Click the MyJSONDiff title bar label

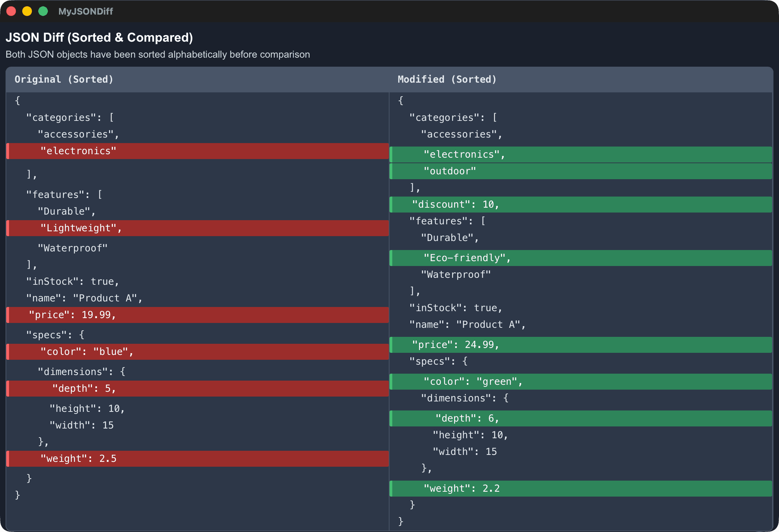tap(85, 11)
